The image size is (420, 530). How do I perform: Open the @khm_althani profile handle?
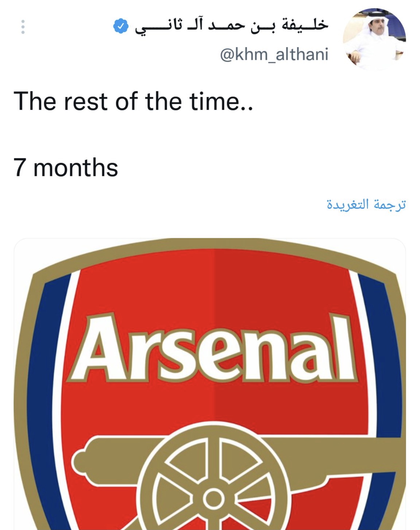(x=274, y=54)
